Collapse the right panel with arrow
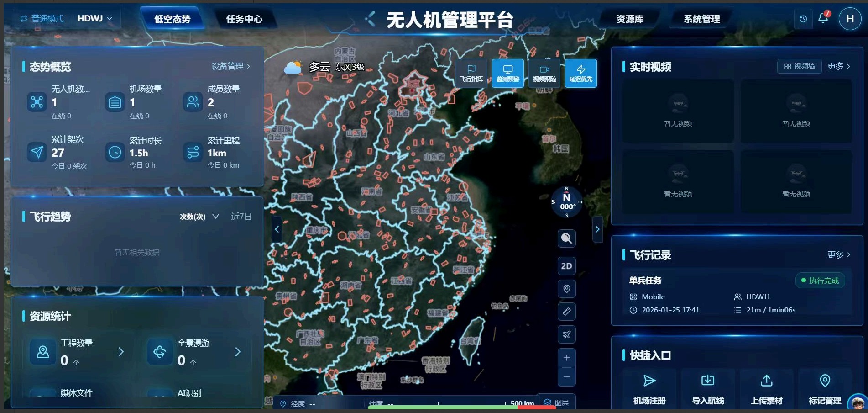 597,229
